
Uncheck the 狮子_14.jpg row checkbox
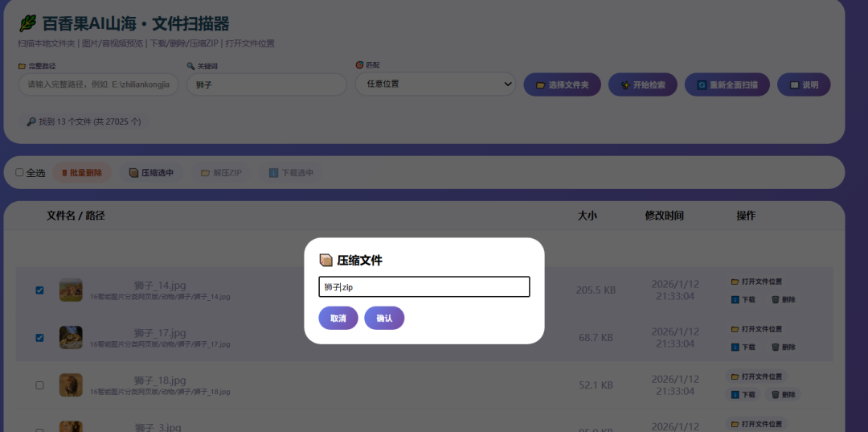tap(39, 290)
